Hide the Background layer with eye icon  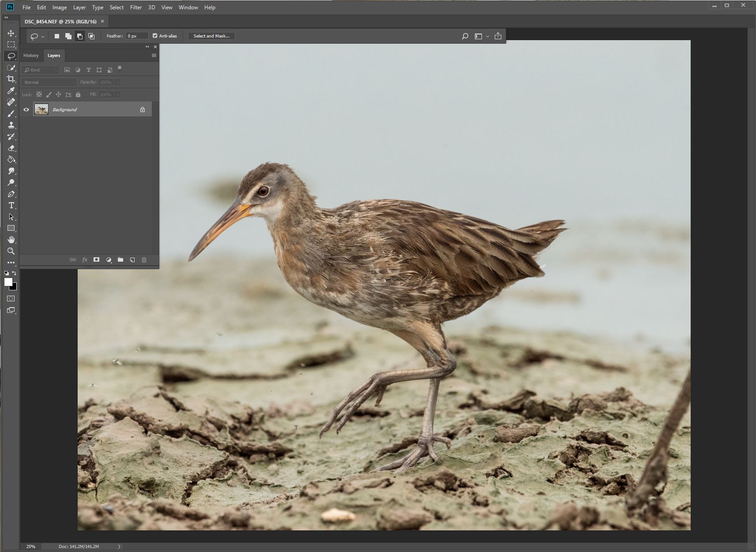click(x=26, y=109)
